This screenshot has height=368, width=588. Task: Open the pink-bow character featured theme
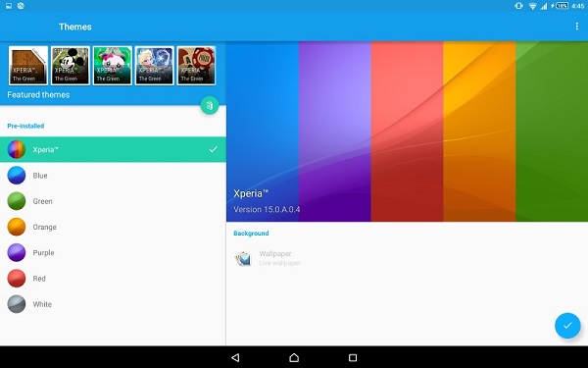coord(113,66)
